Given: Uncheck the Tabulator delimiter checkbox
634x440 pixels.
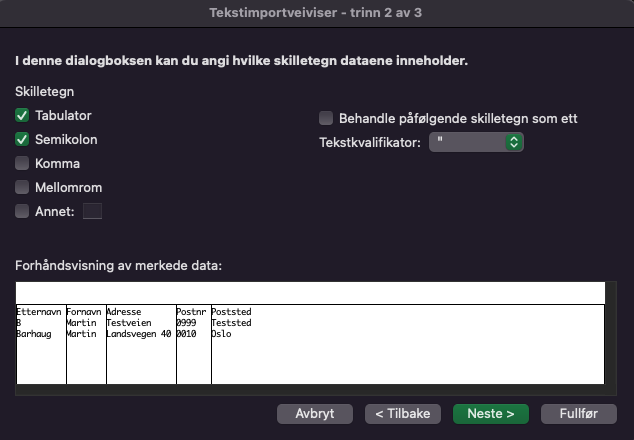Looking at the screenshot, I should tap(22, 116).
